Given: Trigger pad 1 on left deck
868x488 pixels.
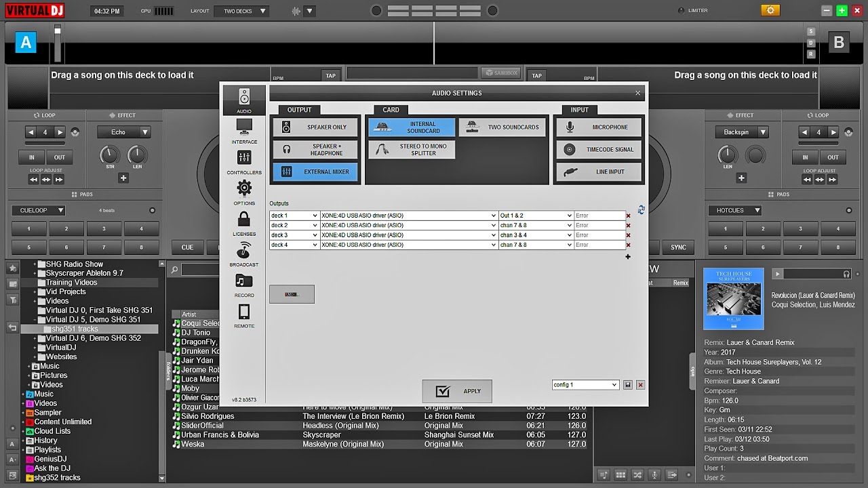Looking at the screenshot, I should point(29,229).
